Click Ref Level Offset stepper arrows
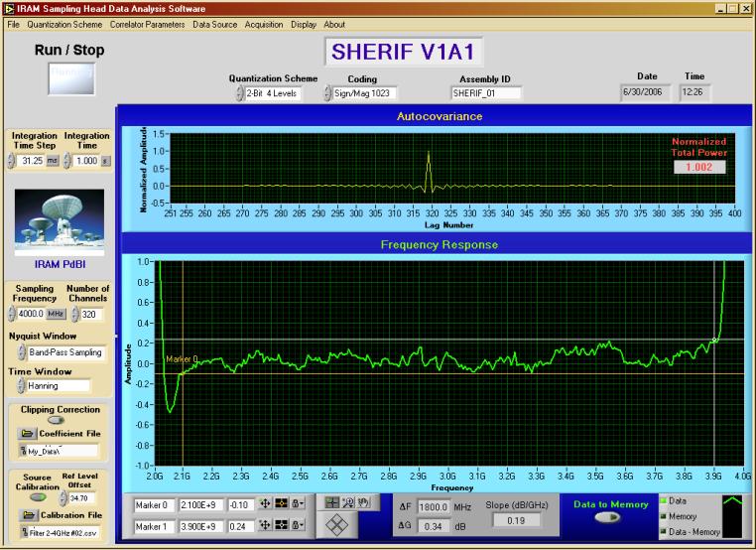Viewport: 756px width, 550px height. (x=63, y=498)
